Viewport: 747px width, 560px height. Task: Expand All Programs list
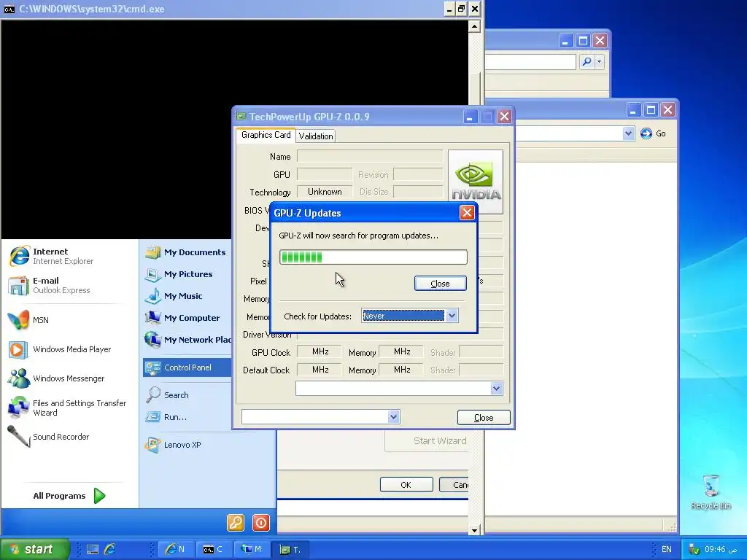(69, 496)
